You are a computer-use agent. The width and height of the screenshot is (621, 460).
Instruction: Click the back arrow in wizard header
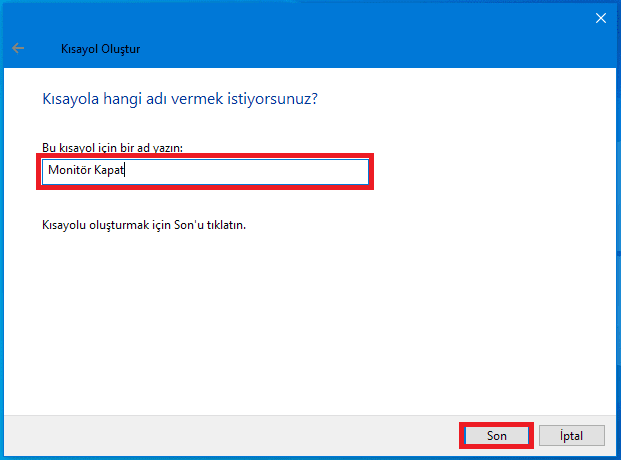pyautogui.click(x=18, y=48)
